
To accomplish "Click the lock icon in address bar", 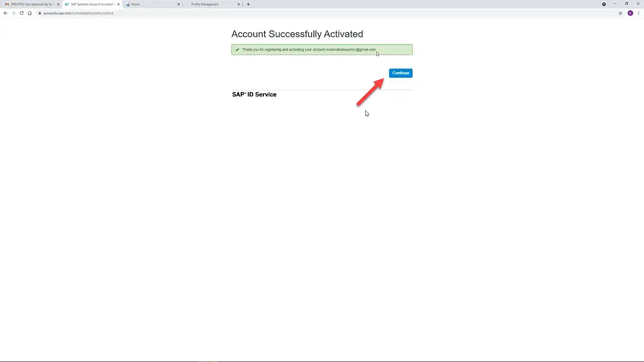I will click(40, 13).
